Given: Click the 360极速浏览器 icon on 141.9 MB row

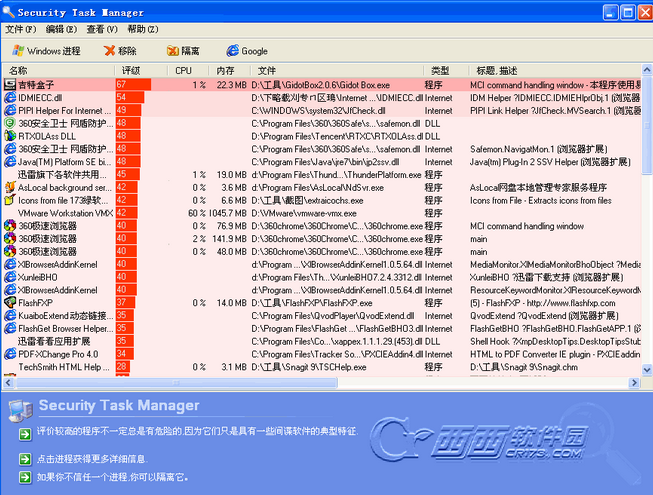Looking at the screenshot, I should point(10,239).
